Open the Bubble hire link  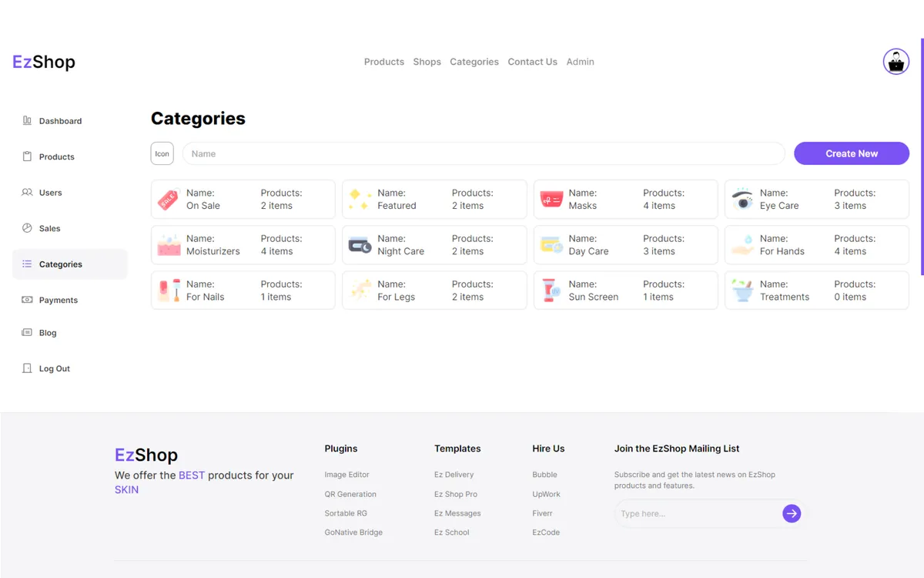pos(544,475)
